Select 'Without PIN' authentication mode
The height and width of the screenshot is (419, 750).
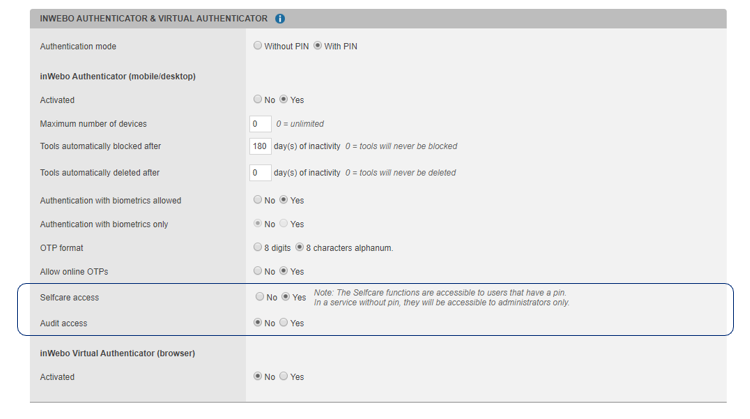click(x=258, y=46)
